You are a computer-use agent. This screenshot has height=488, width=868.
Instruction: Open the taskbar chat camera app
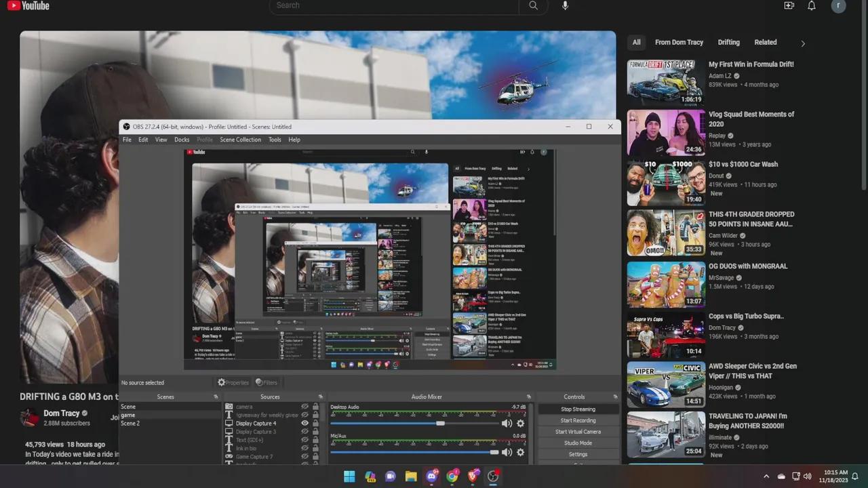point(391,476)
